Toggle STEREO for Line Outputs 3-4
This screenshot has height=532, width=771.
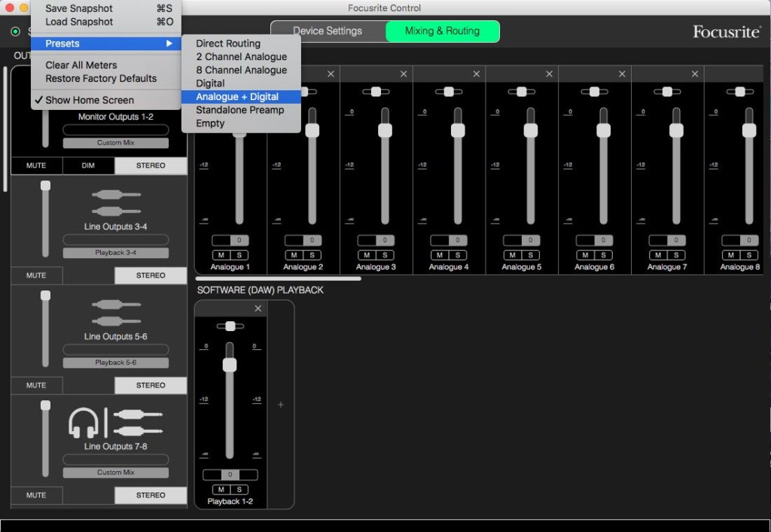coord(151,275)
